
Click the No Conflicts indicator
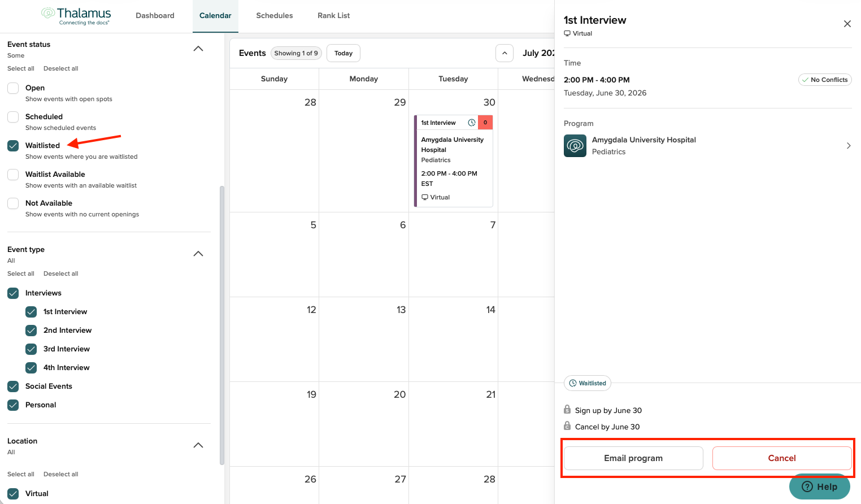[x=825, y=80]
